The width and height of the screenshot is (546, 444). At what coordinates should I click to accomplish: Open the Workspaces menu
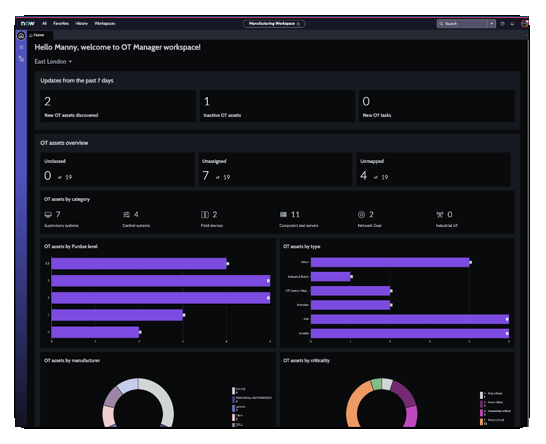point(105,24)
